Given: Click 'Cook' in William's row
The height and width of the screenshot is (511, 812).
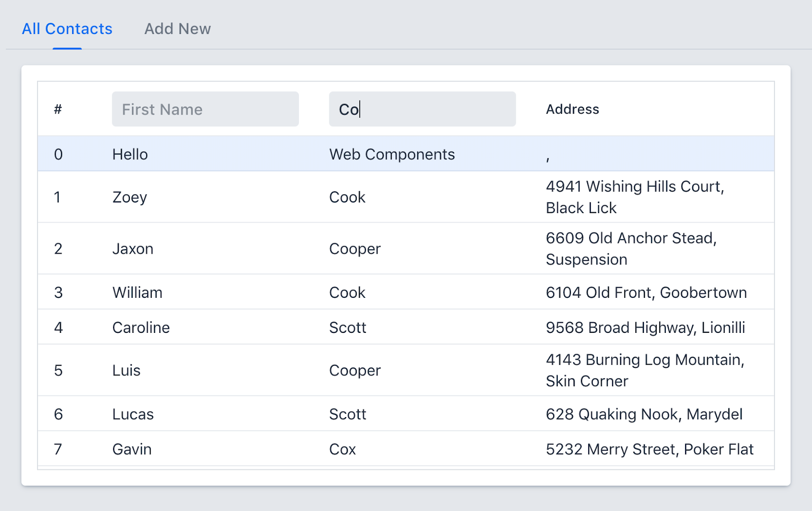Looking at the screenshot, I should [348, 292].
